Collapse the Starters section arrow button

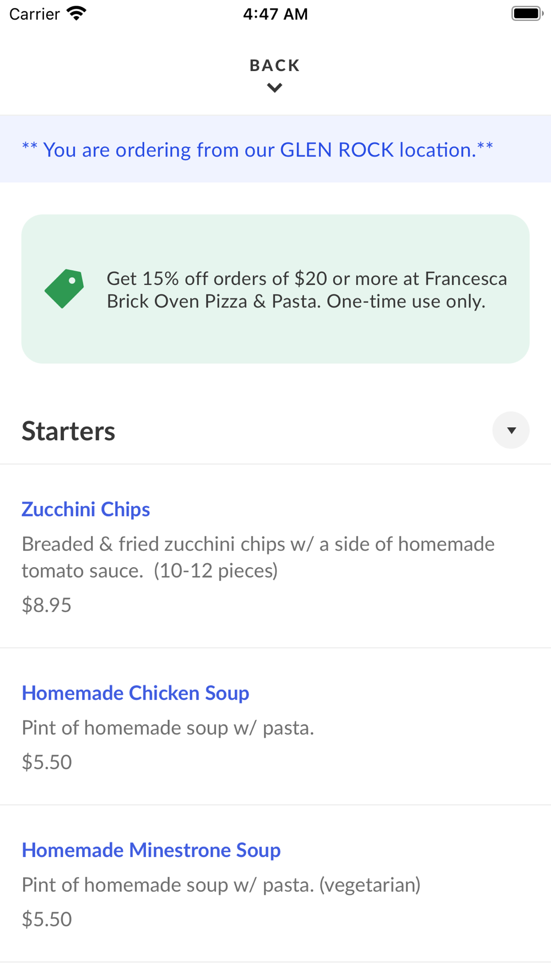click(511, 430)
